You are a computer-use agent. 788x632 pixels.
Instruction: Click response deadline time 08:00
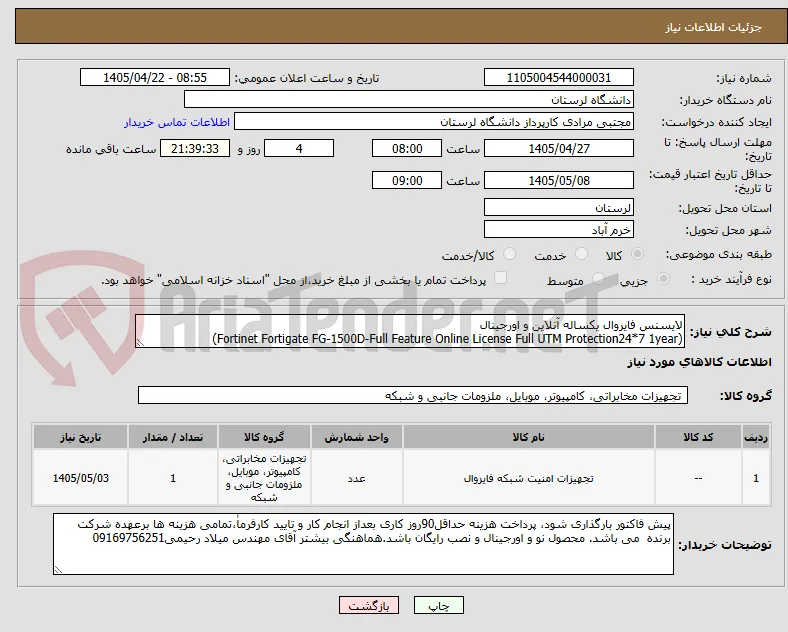tap(407, 148)
